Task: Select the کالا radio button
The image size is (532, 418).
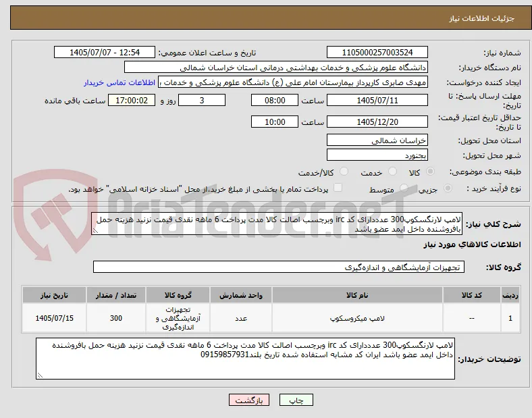Action: coord(430,172)
